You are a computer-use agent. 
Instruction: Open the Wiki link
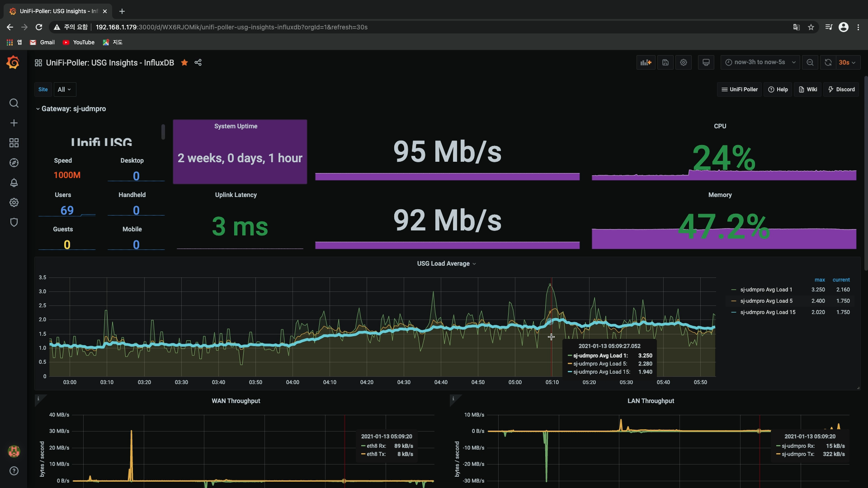[x=808, y=89]
